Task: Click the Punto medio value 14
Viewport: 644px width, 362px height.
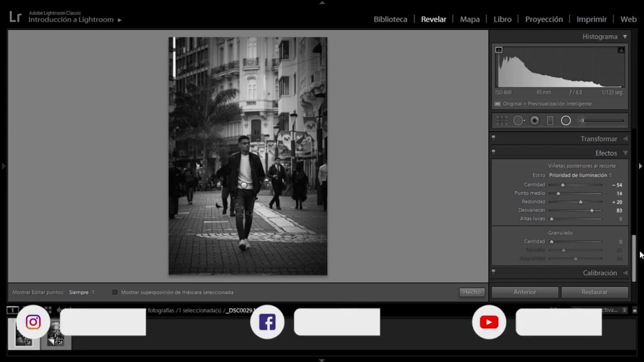Action: pyautogui.click(x=619, y=194)
